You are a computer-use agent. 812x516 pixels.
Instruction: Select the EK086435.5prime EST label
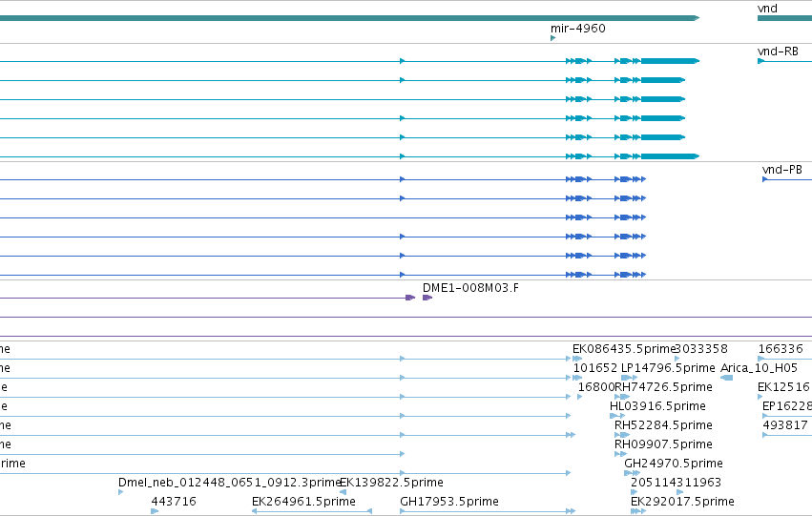click(x=623, y=349)
